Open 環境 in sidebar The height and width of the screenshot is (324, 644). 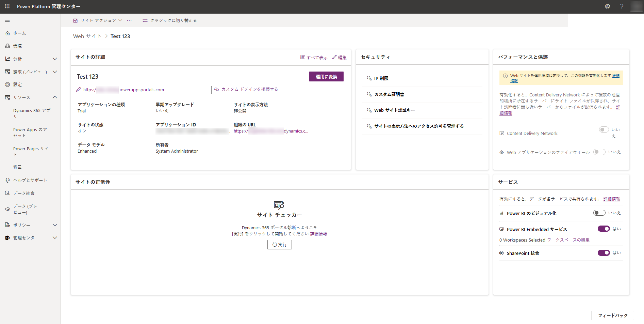tap(17, 46)
